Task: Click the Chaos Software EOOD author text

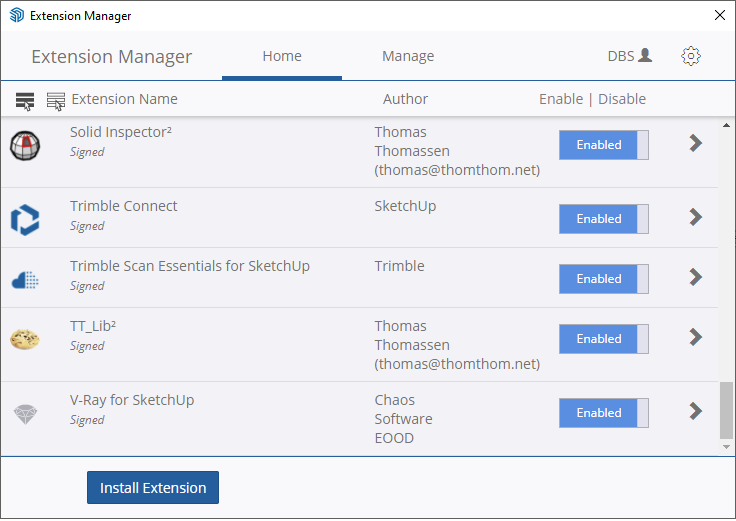Action: (x=403, y=419)
